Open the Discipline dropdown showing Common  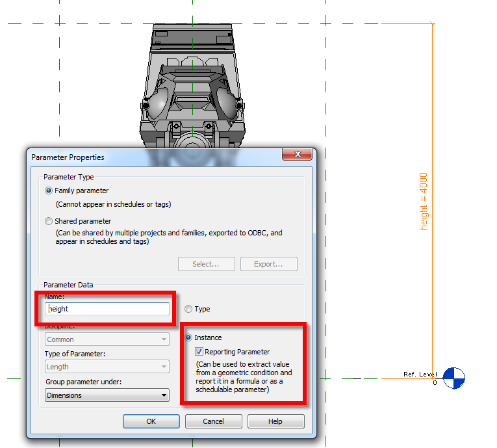(x=107, y=339)
